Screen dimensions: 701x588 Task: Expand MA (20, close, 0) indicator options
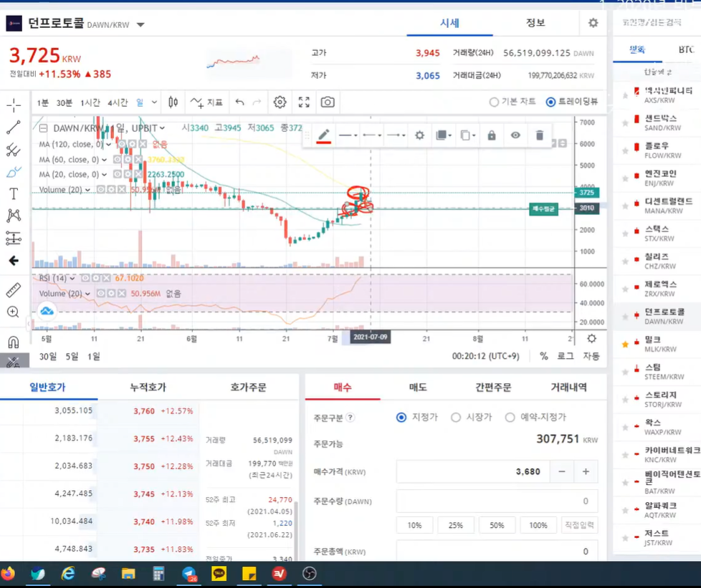104,175
